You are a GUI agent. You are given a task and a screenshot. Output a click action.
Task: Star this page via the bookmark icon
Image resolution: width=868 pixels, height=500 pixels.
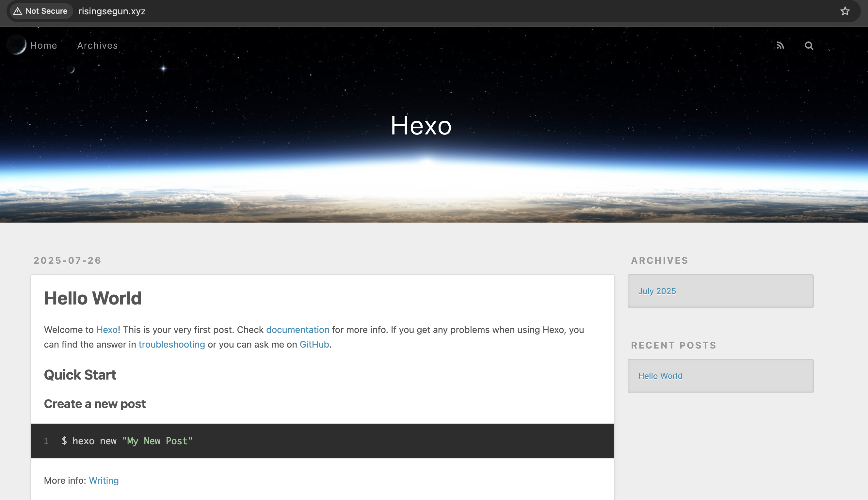pos(845,11)
